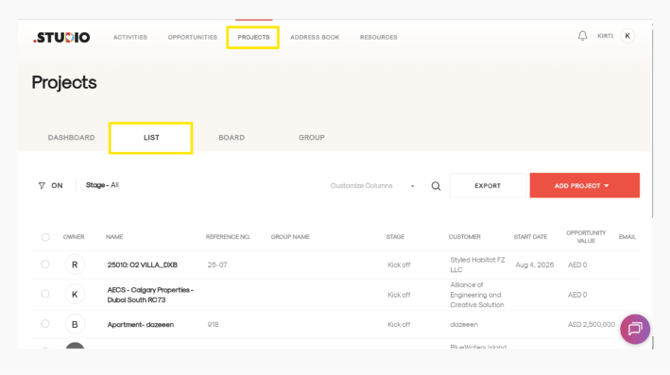Go to Opportunities menu

click(x=192, y=37)
